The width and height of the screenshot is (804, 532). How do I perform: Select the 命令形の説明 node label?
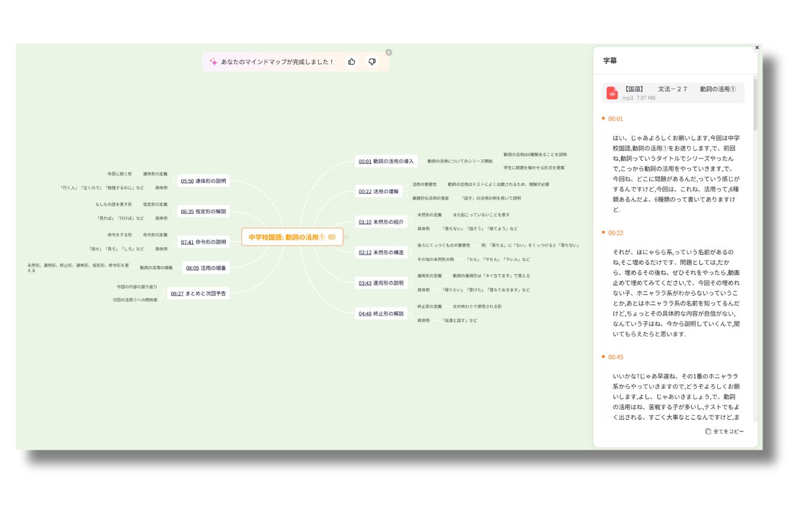pyautogui.click(x=211, y=242)
